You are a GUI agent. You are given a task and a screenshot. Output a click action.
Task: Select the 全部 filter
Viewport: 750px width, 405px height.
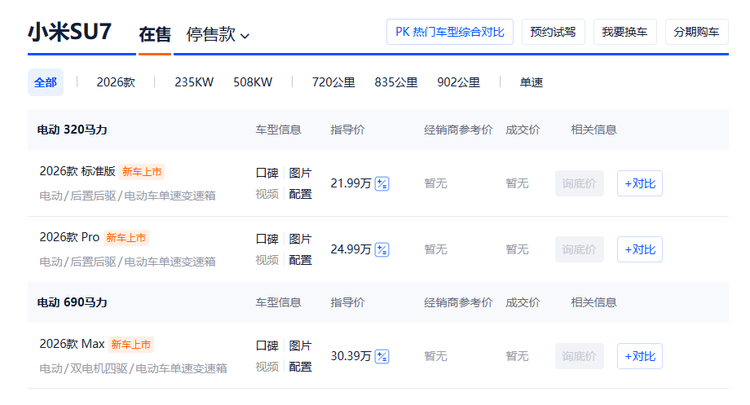45,82
